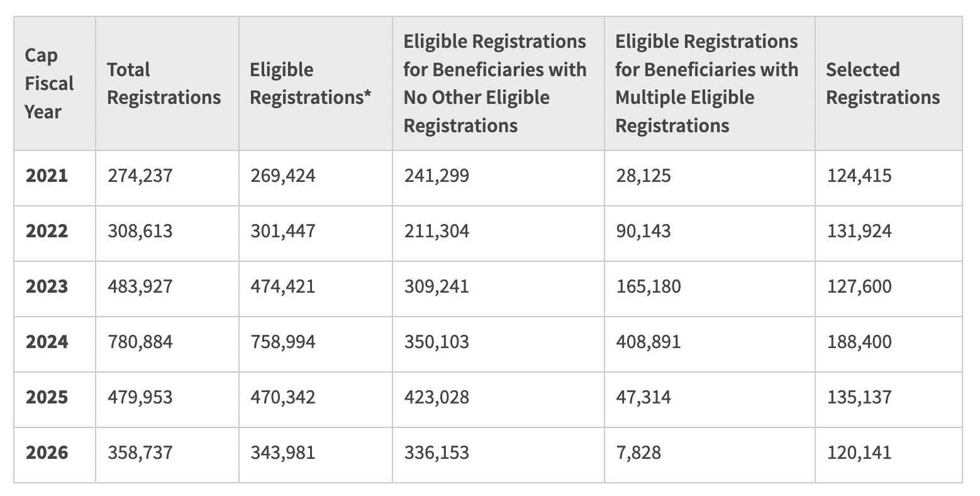Click the Selected Registrations column header
This screenshot has width=980, height=496.
tap(883, 84)
